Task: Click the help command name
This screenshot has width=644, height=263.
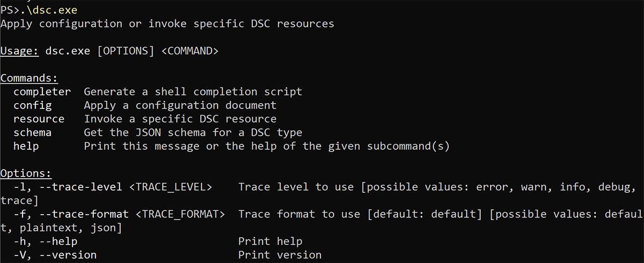Action: [26, 146]
